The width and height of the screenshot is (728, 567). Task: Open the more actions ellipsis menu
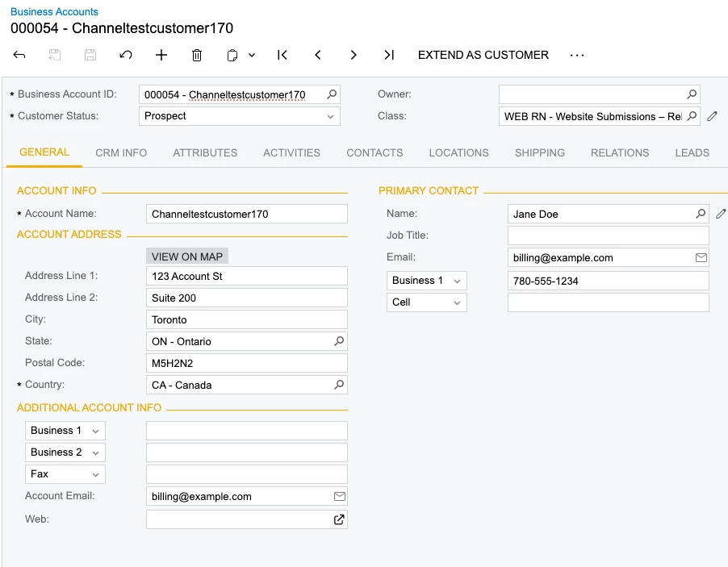pyautogui.click(x=577, y=55)
